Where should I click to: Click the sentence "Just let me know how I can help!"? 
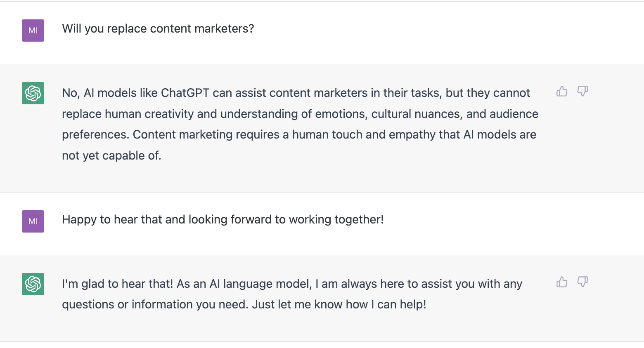click(x=339, y=305)
